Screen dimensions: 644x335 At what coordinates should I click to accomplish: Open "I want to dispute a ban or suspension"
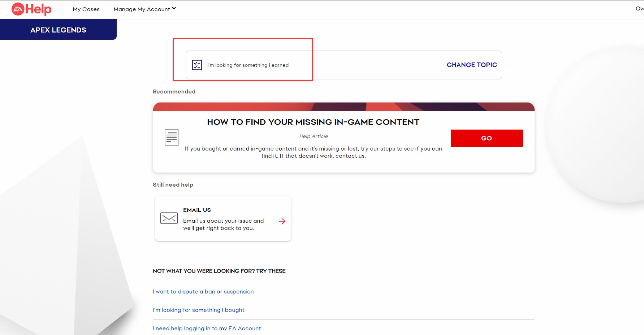(x=203, y=292)
